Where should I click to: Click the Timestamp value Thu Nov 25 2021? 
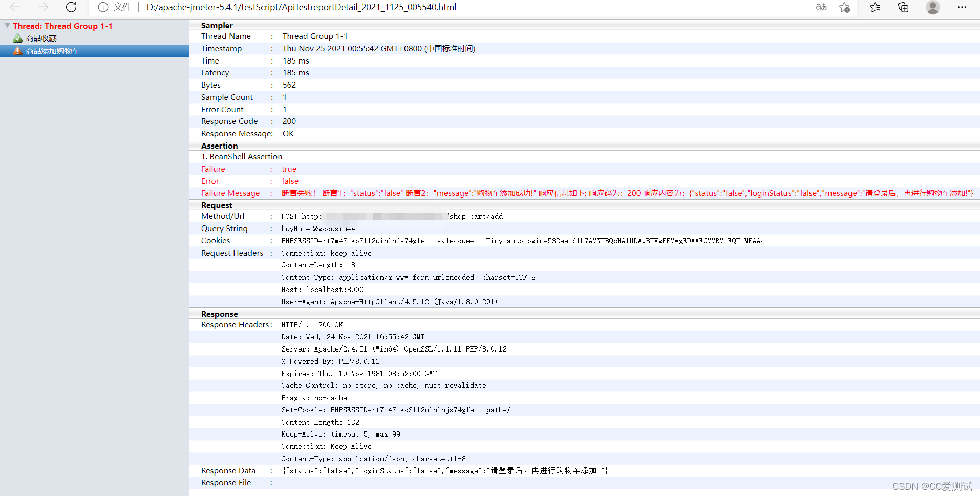pos(379,49)
